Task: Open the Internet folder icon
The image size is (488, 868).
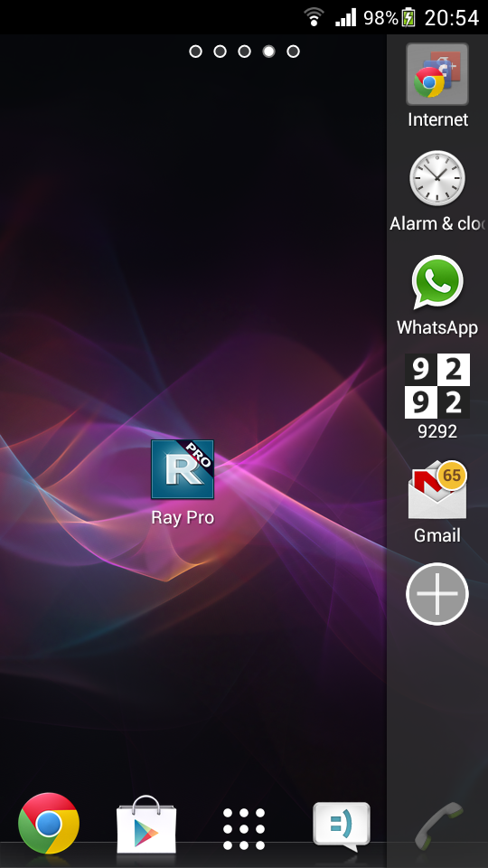Action: click(x=437, y=74)
